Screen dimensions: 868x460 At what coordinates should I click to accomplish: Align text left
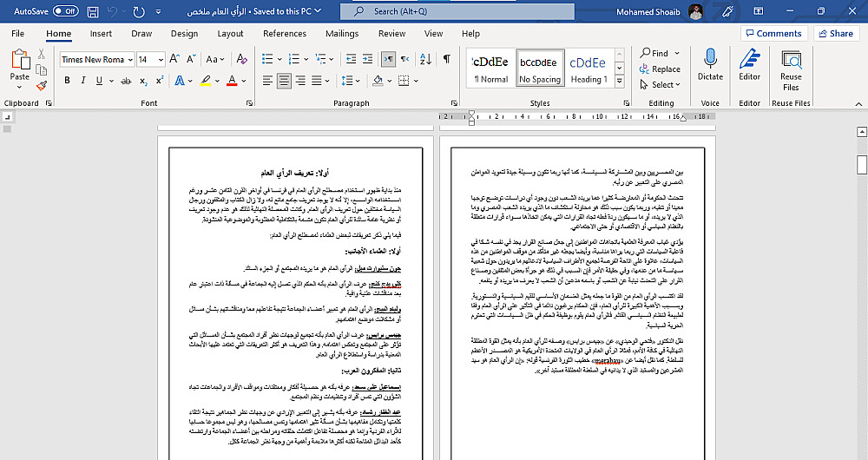(x=268, y=81)
